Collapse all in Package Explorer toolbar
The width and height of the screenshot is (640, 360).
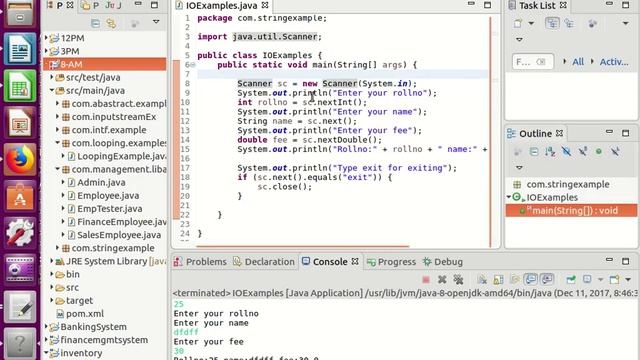point(96,24)
